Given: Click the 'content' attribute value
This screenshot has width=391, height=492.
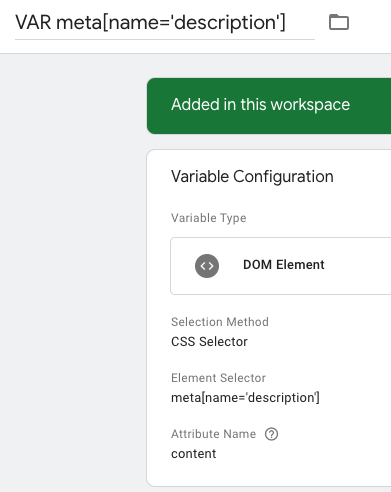Looking at the screenshot, I should click(193, 454).
